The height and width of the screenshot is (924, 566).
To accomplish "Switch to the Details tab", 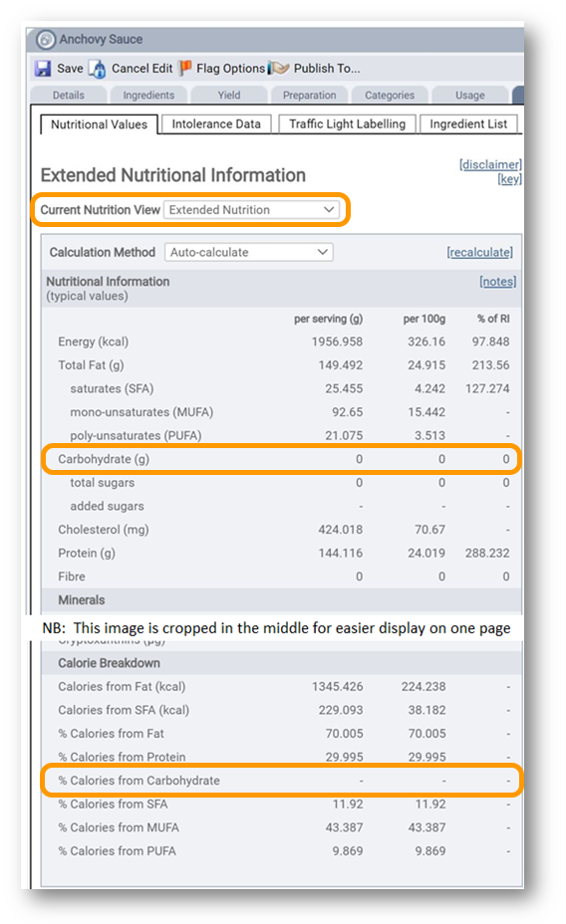I will tap(69, 95).
